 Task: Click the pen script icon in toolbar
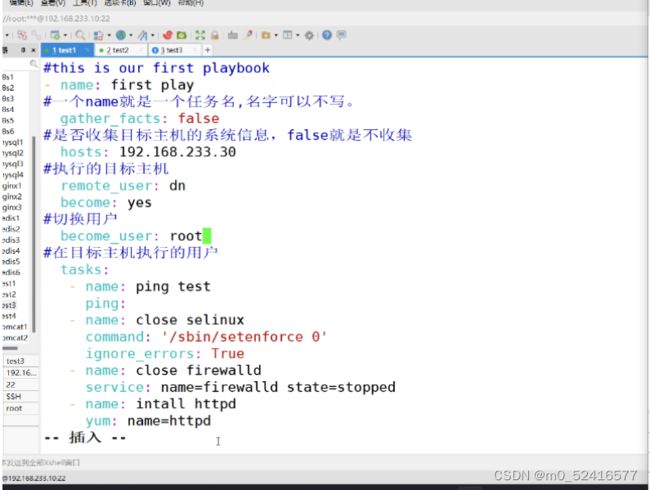click(x=249, y=35)
